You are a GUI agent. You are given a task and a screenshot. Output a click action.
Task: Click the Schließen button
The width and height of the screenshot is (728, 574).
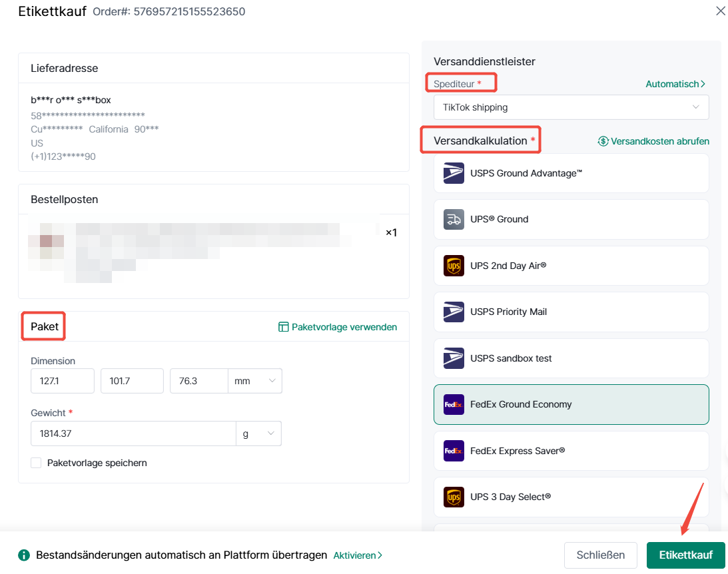[x=600, y=555]
